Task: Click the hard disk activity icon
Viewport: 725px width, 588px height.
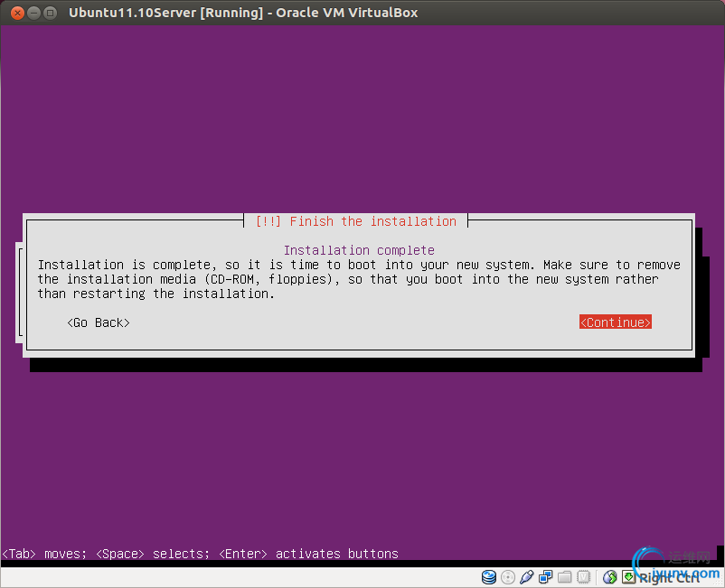Action: (489, 577)
